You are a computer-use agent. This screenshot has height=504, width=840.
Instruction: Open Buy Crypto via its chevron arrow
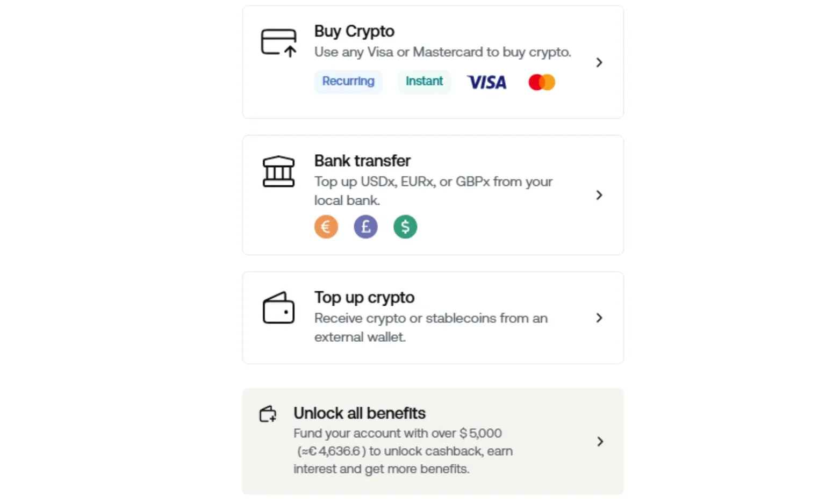tap(599, 62)
